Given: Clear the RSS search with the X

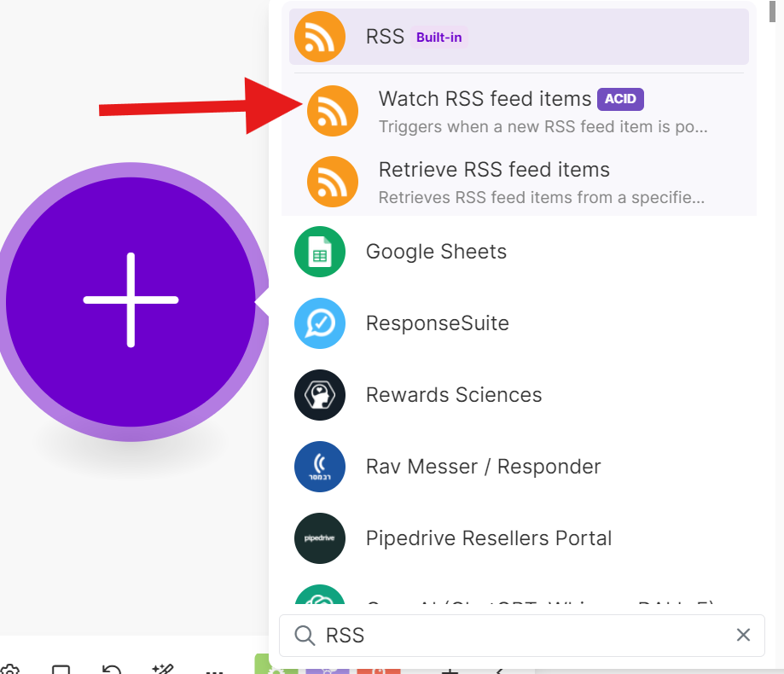Looking at the screenshot, I should click(743, 635).
